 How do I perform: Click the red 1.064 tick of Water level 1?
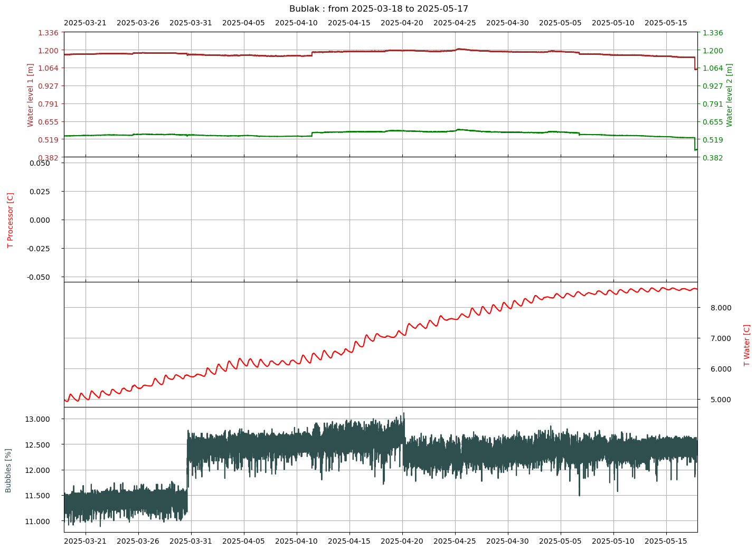[48, 68]
